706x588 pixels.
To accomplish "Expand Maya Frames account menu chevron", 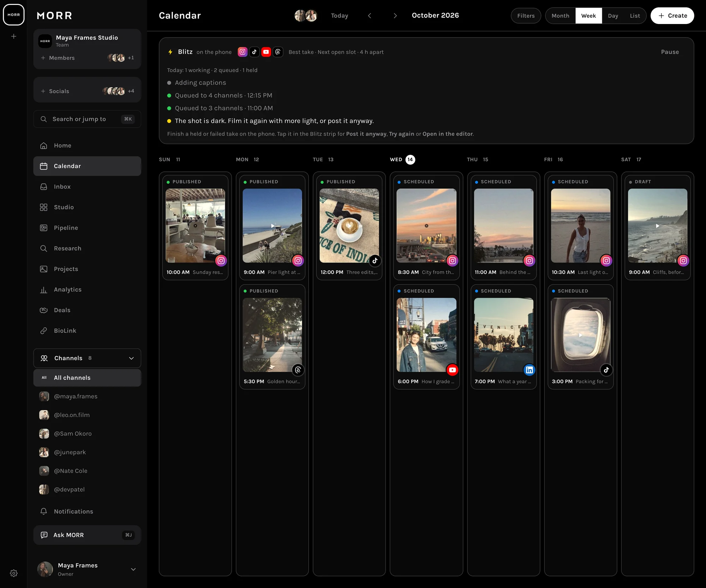I will [x=133, y=569].
